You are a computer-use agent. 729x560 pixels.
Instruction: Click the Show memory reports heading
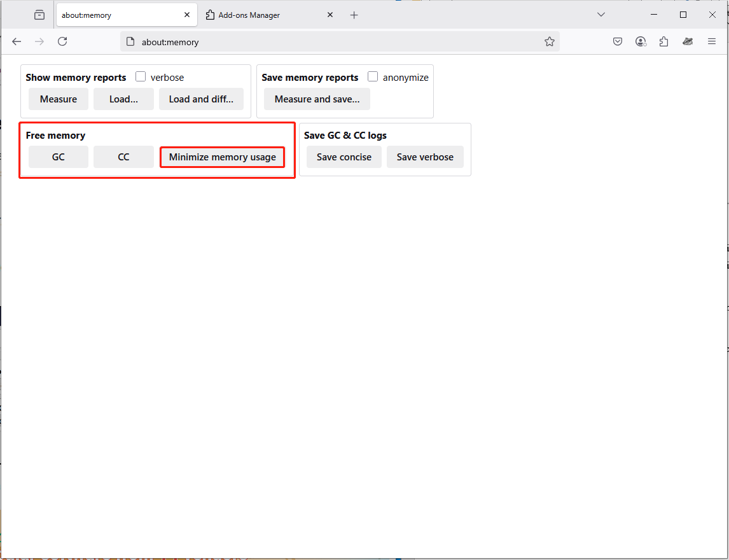pyautogui.click(x=76, y=78)
